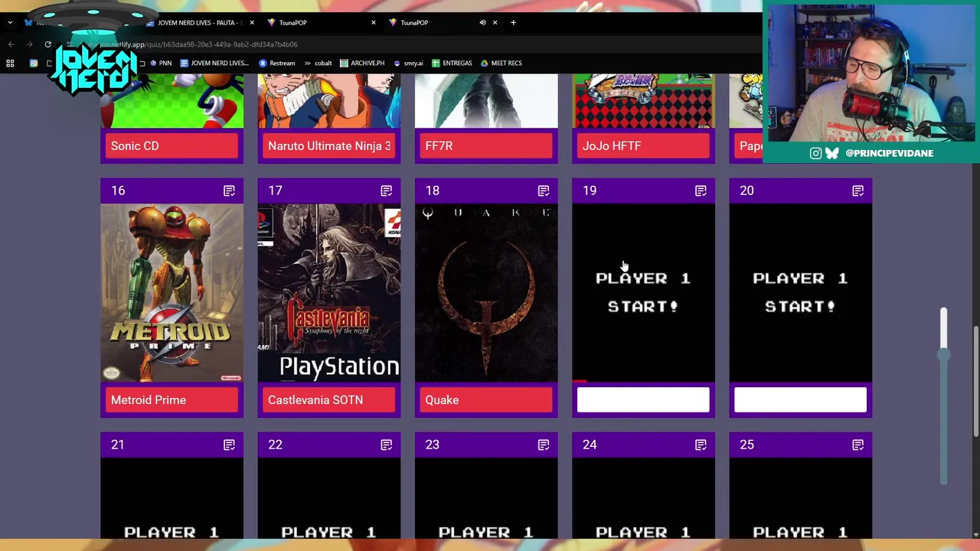Open notes icon on card 25

tap(857, 445)
